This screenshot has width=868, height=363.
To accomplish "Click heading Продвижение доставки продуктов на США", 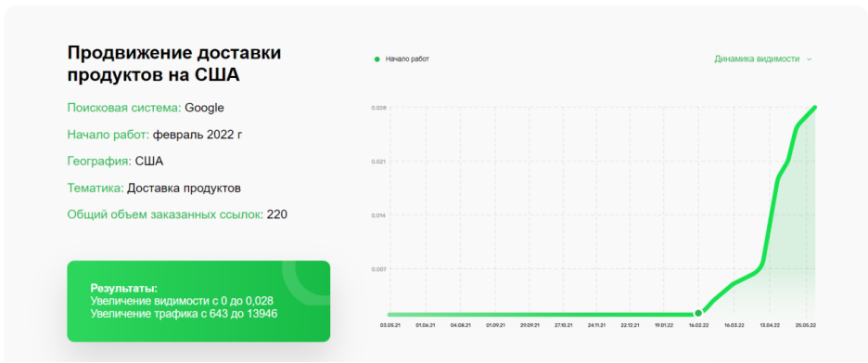I will click(x=174, y=64).
